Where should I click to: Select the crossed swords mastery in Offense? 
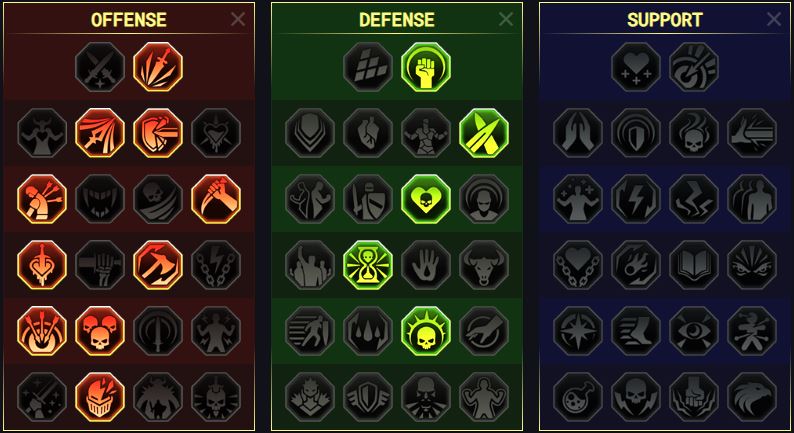[x=100, y=67]
